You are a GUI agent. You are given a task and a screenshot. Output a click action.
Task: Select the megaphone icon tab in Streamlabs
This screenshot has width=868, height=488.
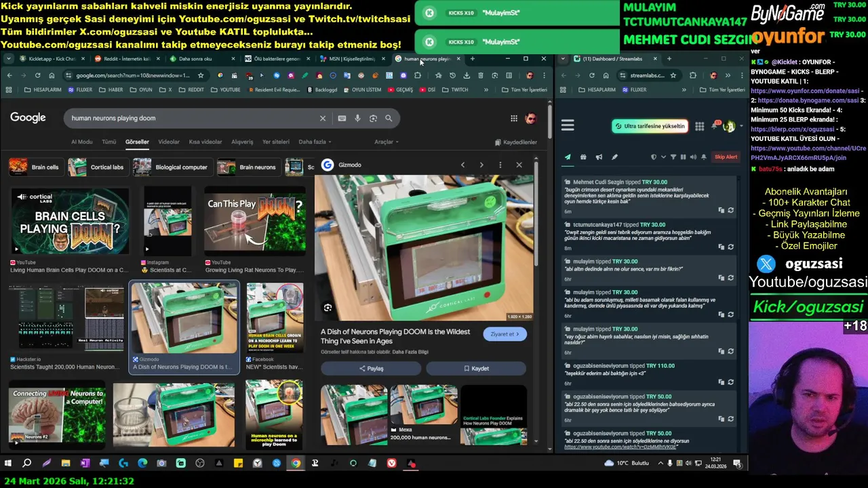[599, 157]
